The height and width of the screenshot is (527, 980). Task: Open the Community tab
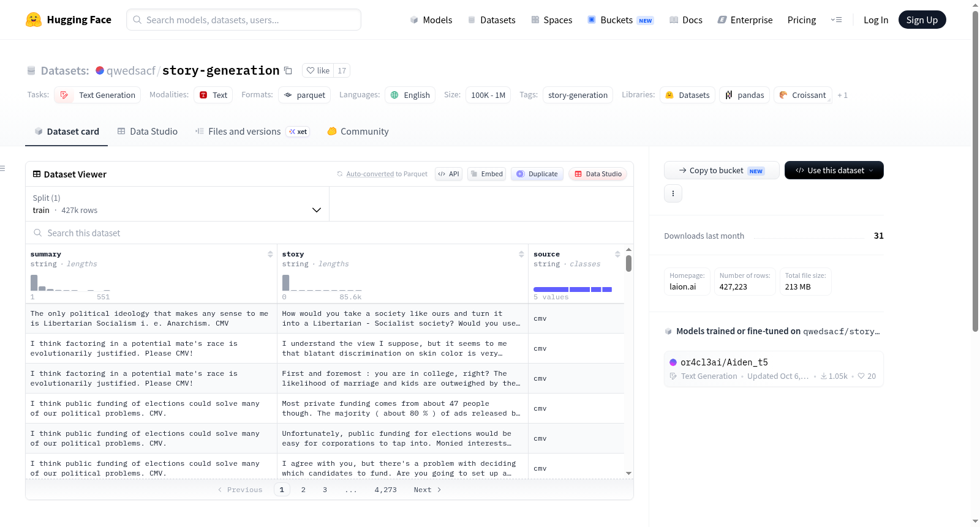tap(358, 132)
